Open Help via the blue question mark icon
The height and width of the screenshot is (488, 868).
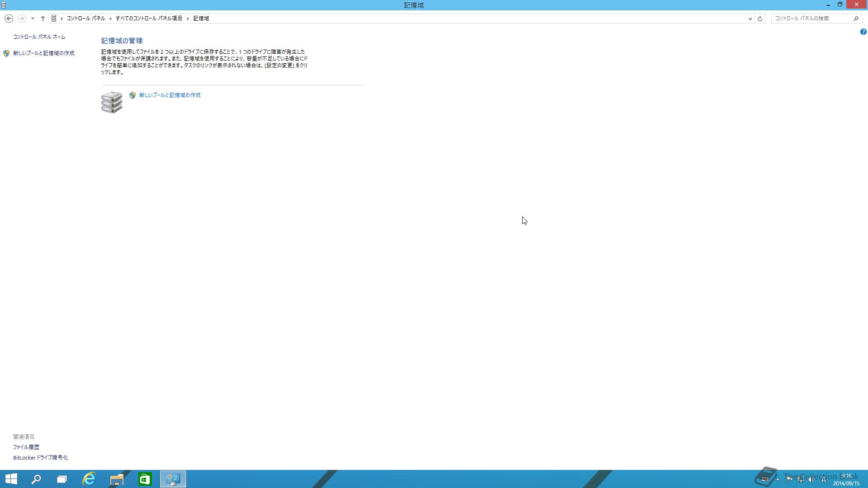click(863, 32)
